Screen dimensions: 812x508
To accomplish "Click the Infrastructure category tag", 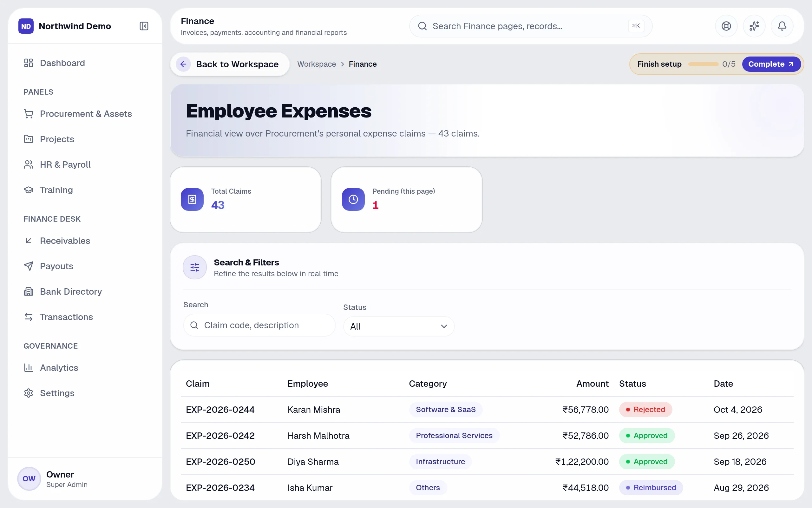I will (440, 462).
